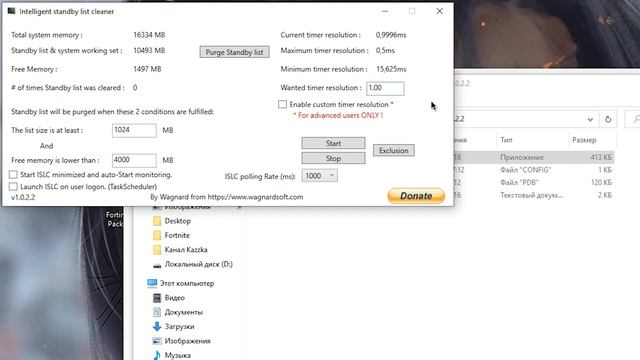This screenshot has width=640, height=360.
Task: Click the 120 КБ size cell
Action: click(601, 182)
